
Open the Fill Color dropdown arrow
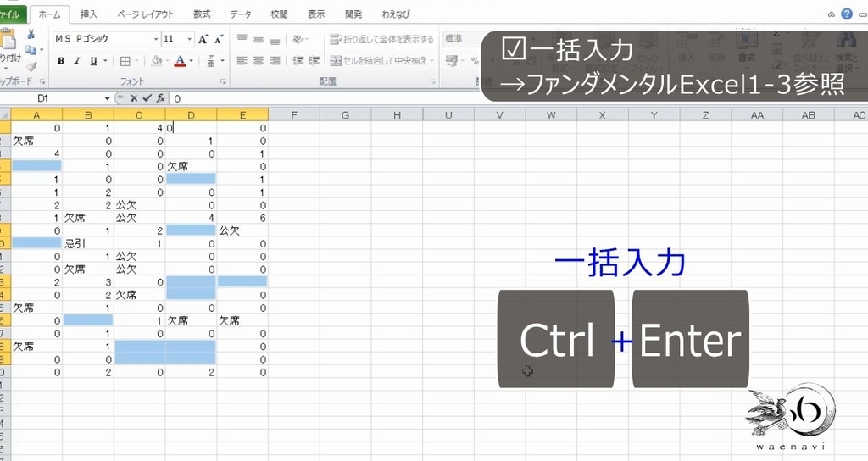[167, 61]
